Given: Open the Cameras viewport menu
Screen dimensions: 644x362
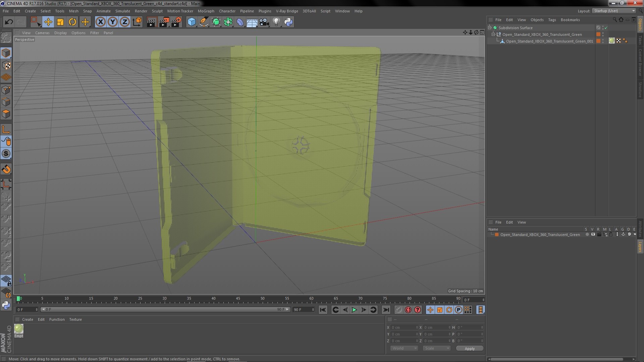Looking at the screenshot, I should click(x=42, y=33).
